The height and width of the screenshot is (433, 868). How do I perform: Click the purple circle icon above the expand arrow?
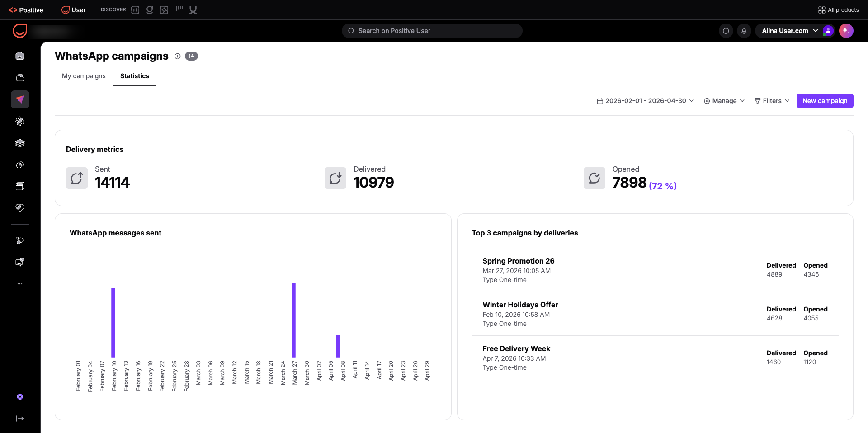click(20, 397)
